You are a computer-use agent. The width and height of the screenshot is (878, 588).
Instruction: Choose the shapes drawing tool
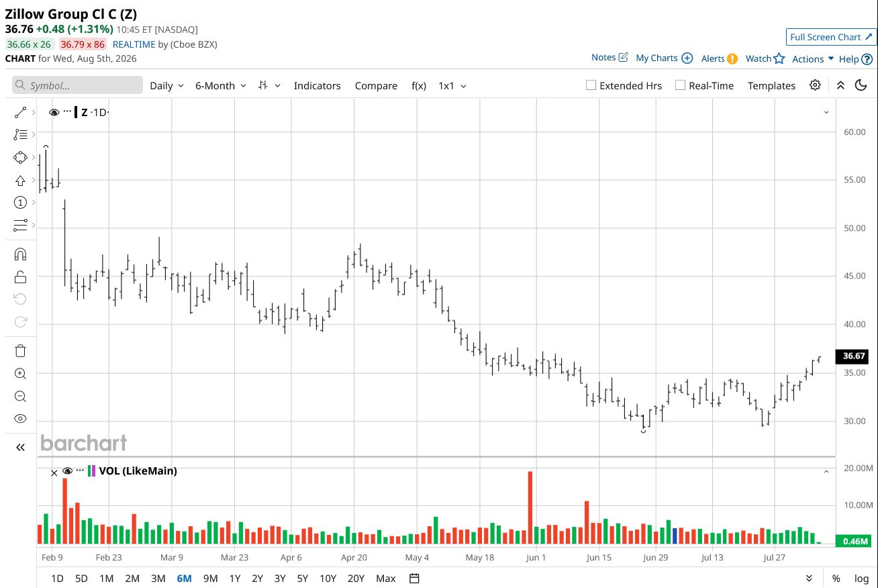pyautogui.click(x=20, y=158)
